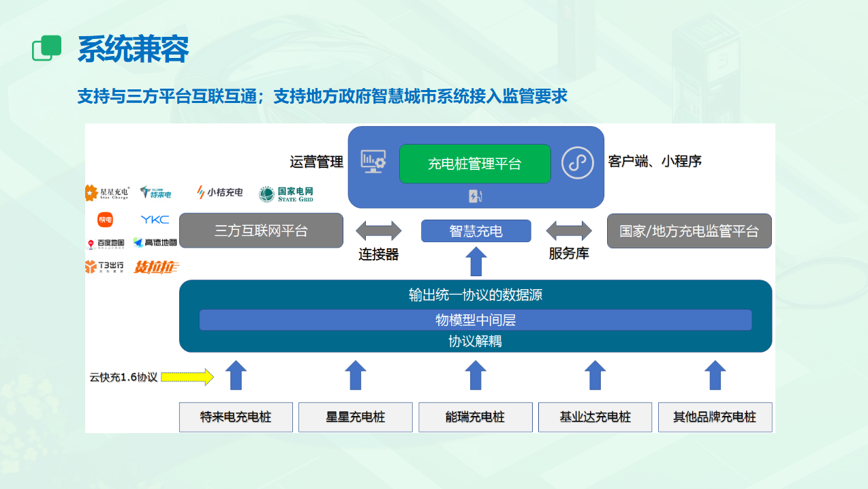The image size is (868, 489).
Task: Select the green 充电桩管理平台 box
Action: [x=475, y=164]
